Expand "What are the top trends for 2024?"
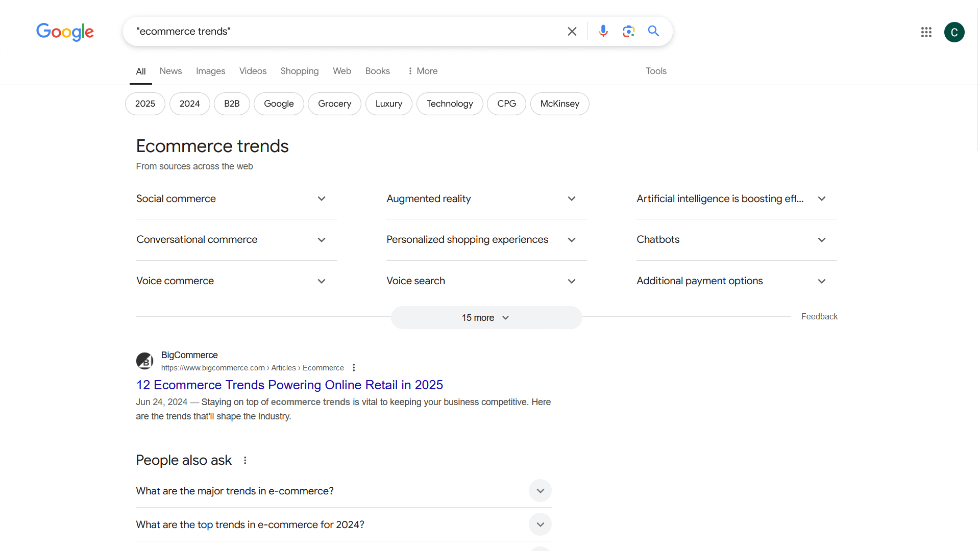The height and width of the screenshot is (551, 980). point(344,524)
